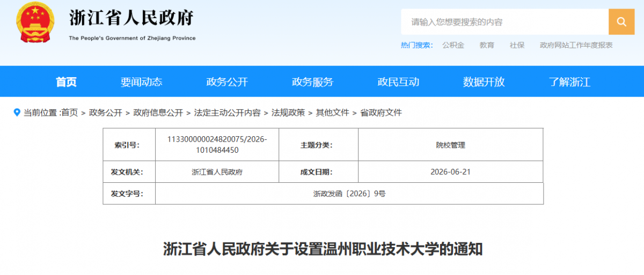644x275 pixels.
Task: Click the orange search magnifier button
Action: pos(621,22)
